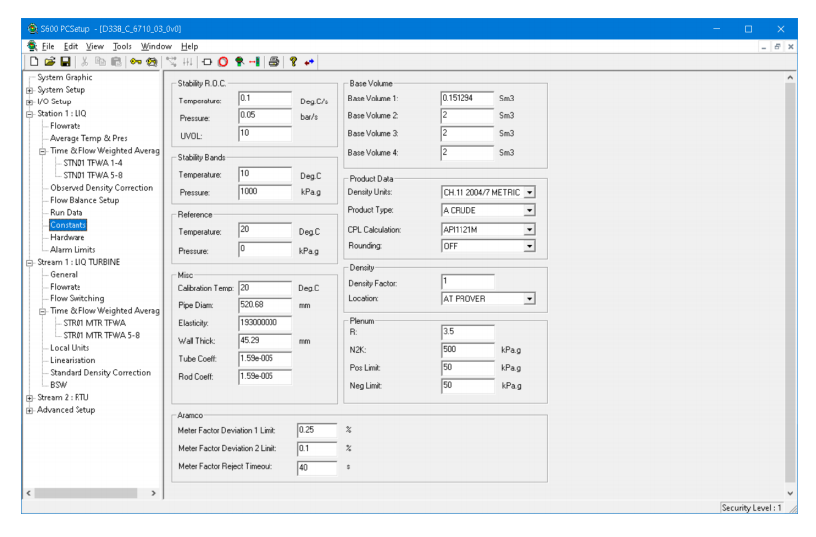Click the yellow key login icon
Image resolution: width=816 pixels, height=537 pixels.
point(135,62)
